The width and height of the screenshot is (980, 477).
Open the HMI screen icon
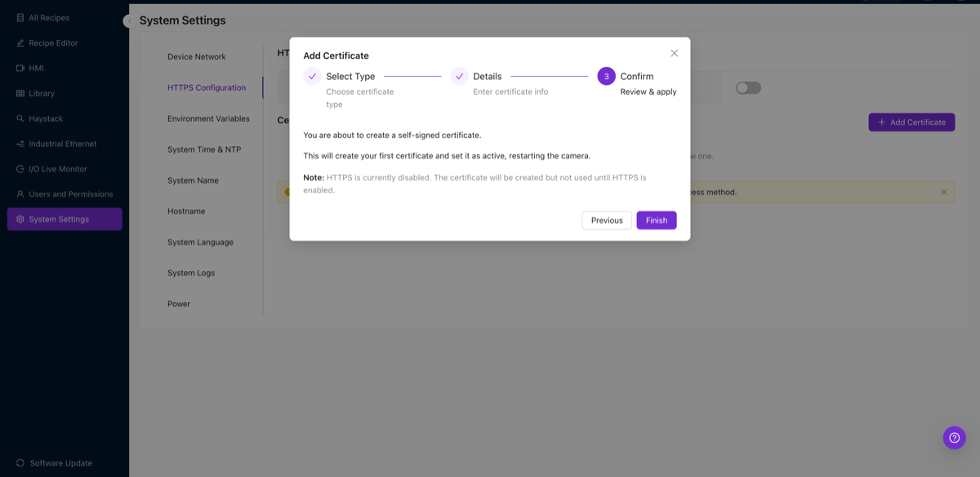pos(20,68)
